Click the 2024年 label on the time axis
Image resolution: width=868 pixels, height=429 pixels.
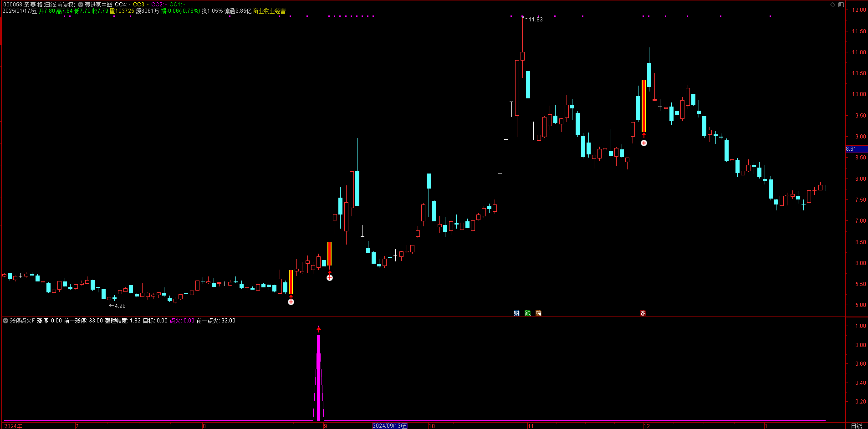(x=13, y=426)
